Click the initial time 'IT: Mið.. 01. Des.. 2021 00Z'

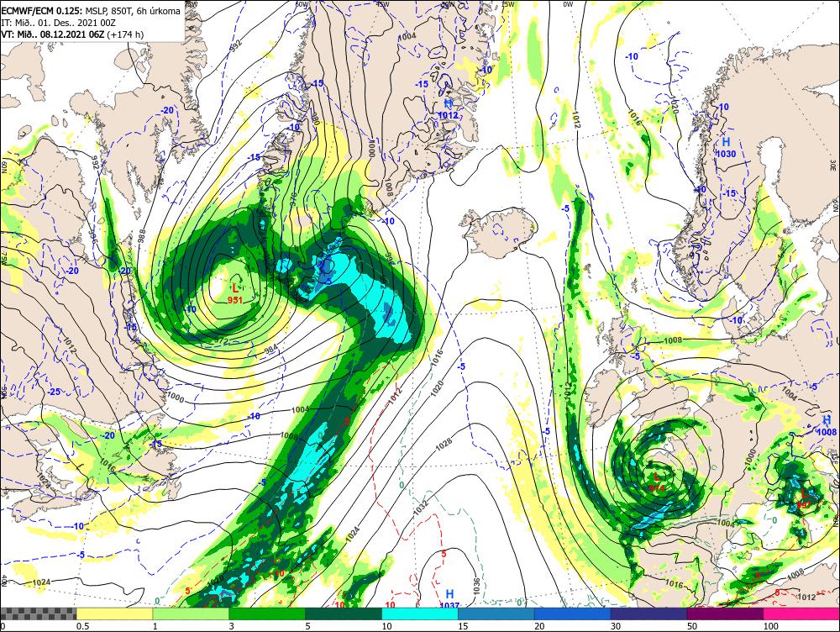(59, 23)
